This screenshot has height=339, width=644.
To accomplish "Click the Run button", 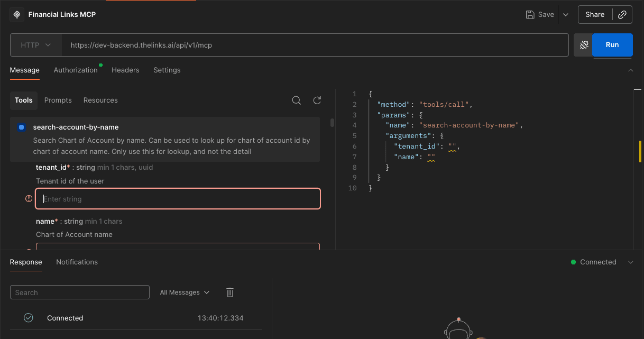I will click(612, 45).
